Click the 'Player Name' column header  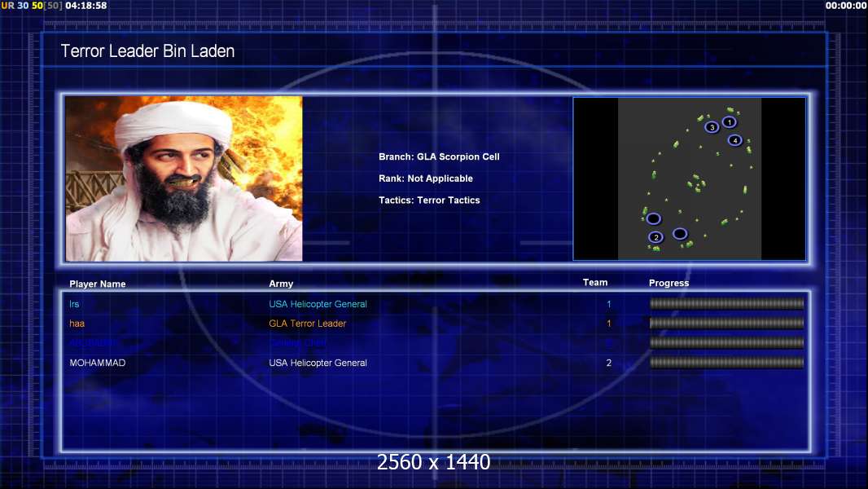pyautogui.click(x=98, y=284)
